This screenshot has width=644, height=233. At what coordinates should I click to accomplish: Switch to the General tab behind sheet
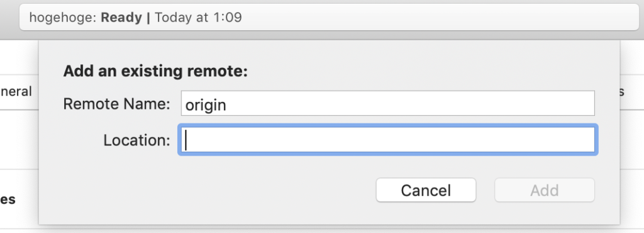16,91
